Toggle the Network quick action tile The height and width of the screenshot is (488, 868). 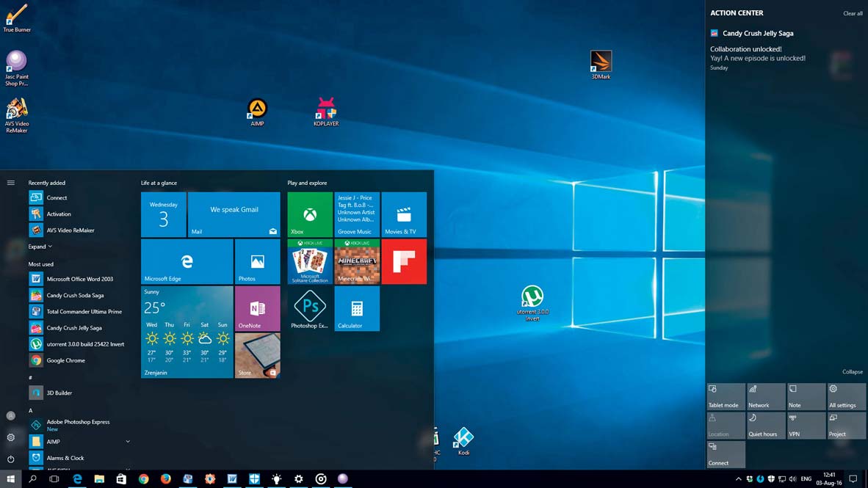(766, 397)
